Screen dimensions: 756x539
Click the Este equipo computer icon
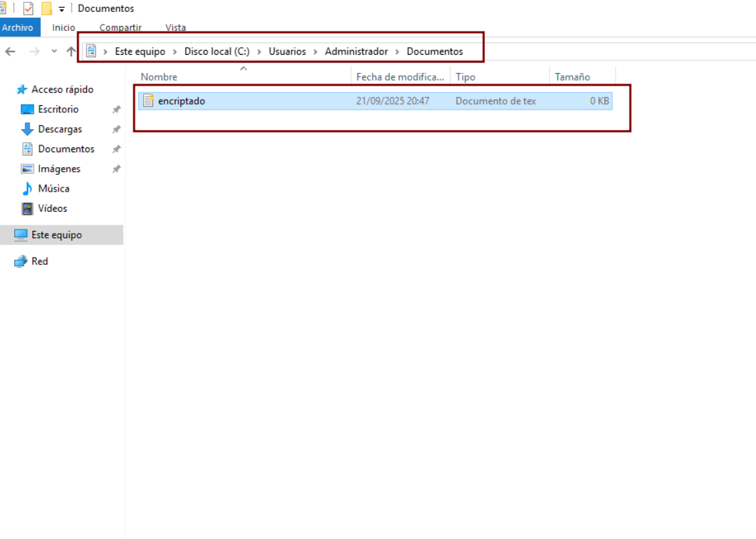click(21, 235)
